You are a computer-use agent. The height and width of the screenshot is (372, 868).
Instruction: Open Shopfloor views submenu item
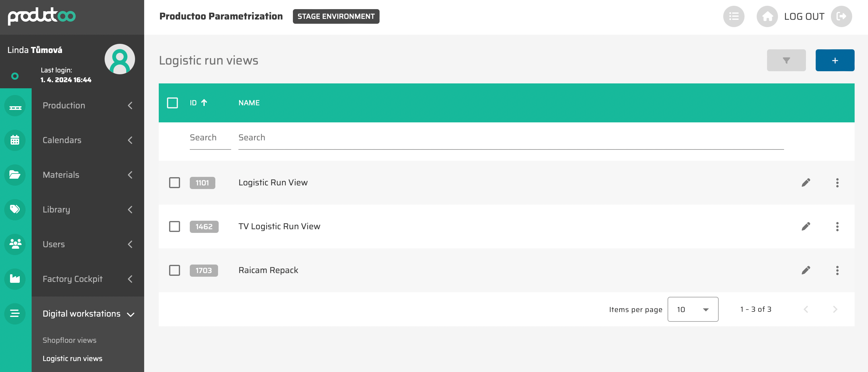69,340
